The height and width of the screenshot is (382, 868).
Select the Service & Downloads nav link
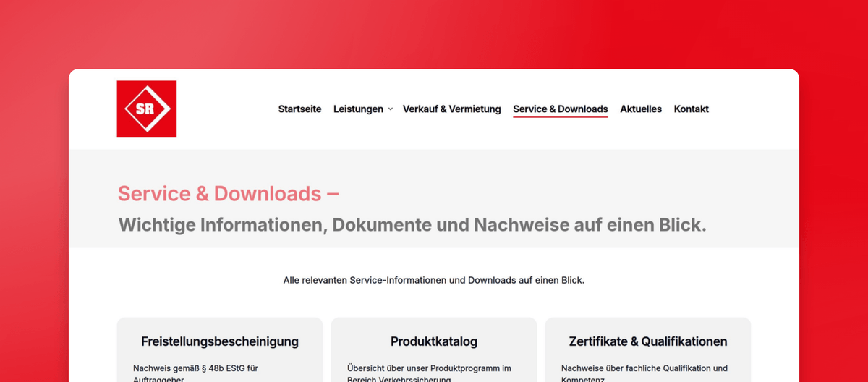[x=561, y=109]
